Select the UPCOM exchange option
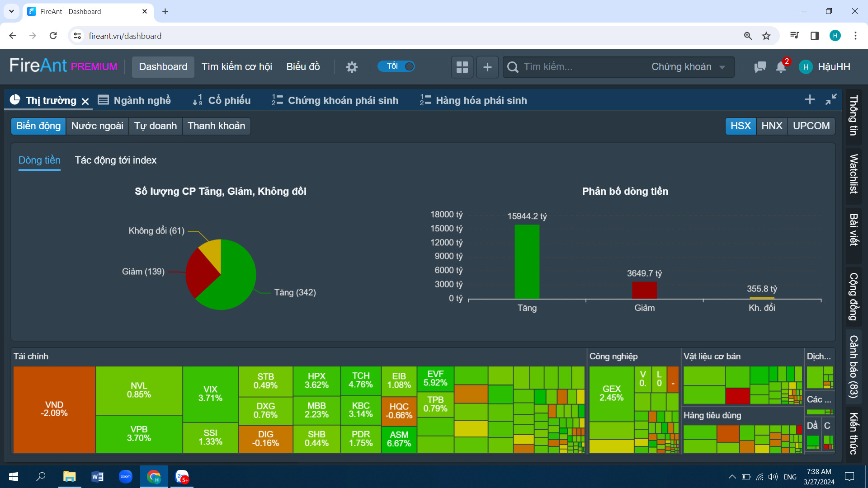Image resolution: width=868 pixels, height=488 pixels. 811,126
